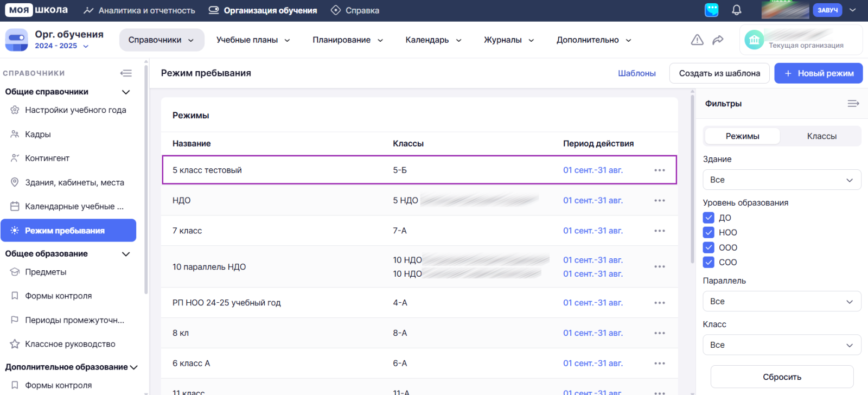Change the 2024 - 2025 academic year

(62, 46)
